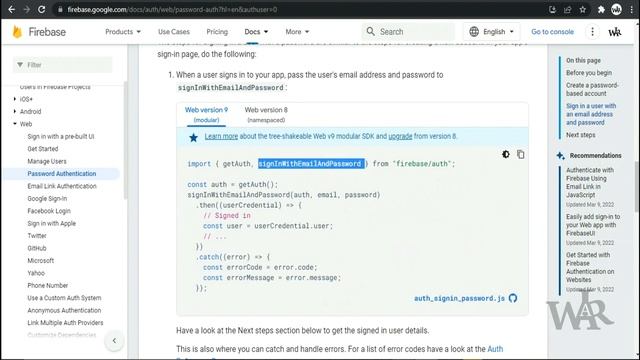
Task: Click the Auth reference link at bottom
Action: (x=495, y=349)
